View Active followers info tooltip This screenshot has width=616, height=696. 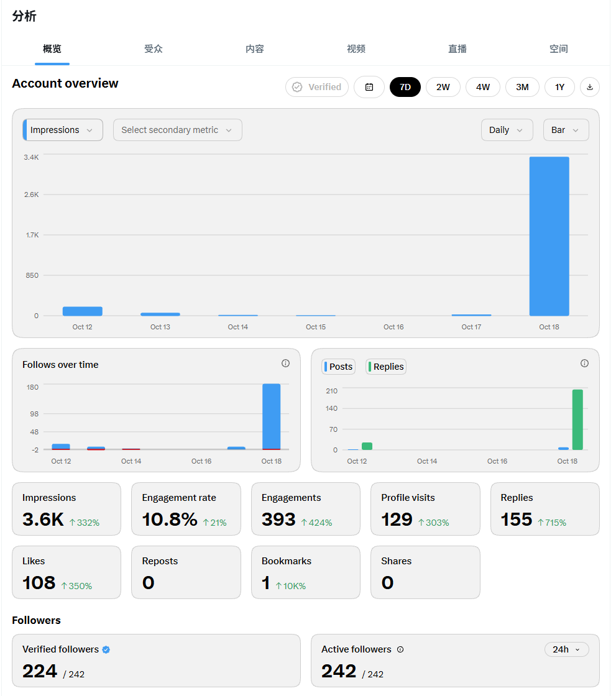point(400,649)
